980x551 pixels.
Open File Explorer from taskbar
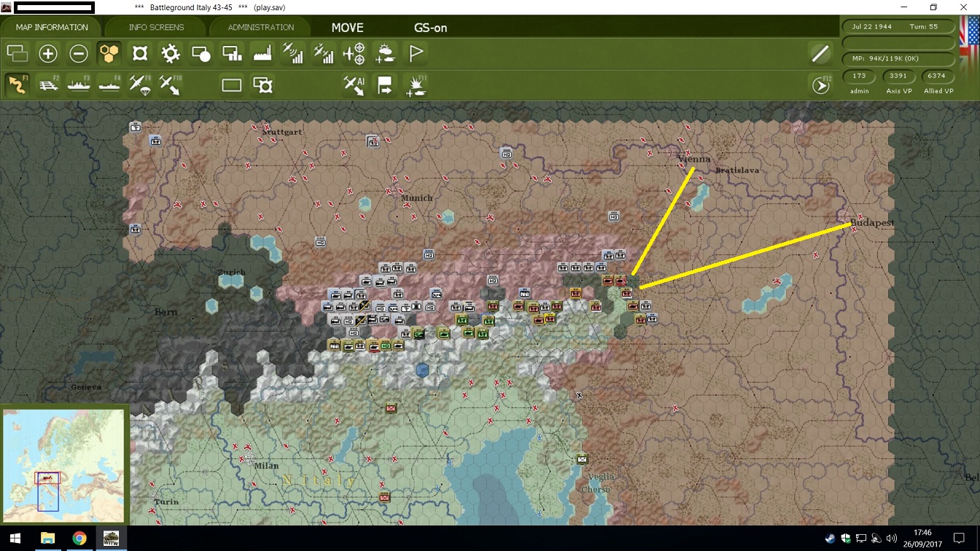pos(47,539)
